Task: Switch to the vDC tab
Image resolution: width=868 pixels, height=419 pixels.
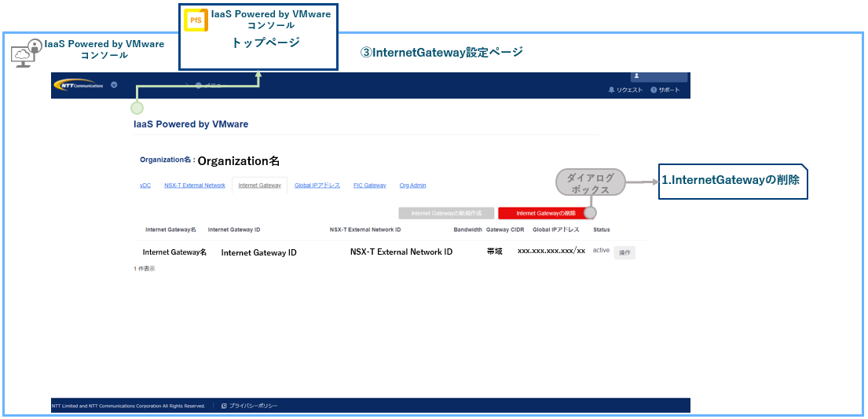Action: click(x=145, y=185)
